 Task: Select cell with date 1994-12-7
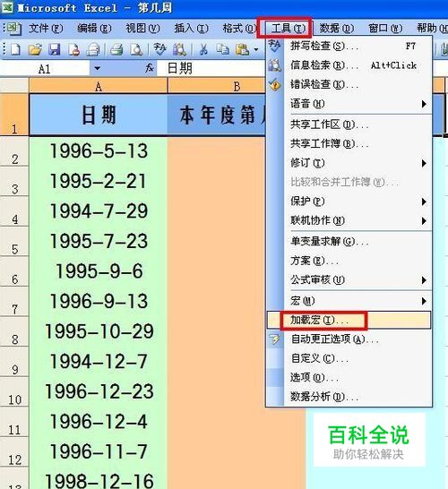pos(99,361)
